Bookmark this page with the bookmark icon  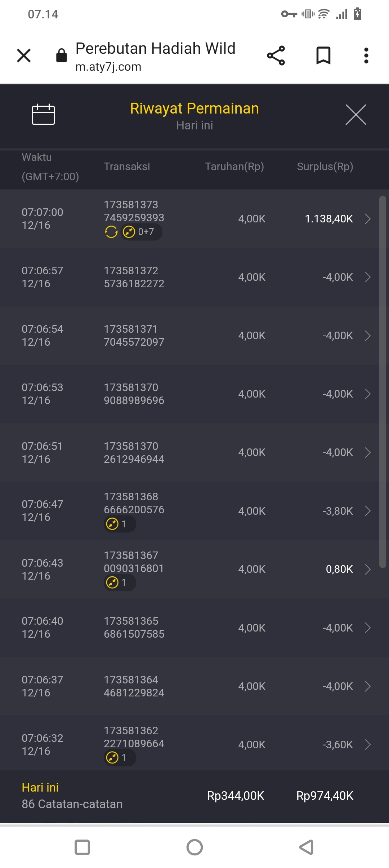[323, 56]
